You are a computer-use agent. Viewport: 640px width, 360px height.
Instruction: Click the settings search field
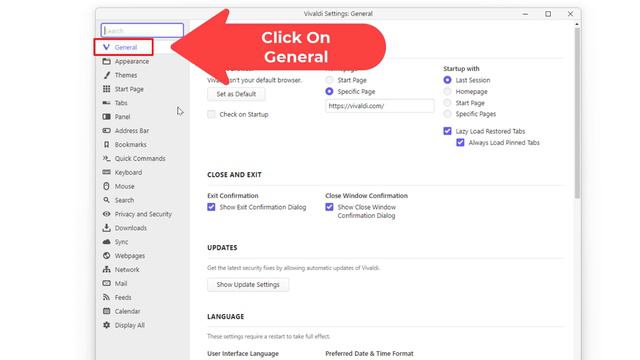(142, 30)
